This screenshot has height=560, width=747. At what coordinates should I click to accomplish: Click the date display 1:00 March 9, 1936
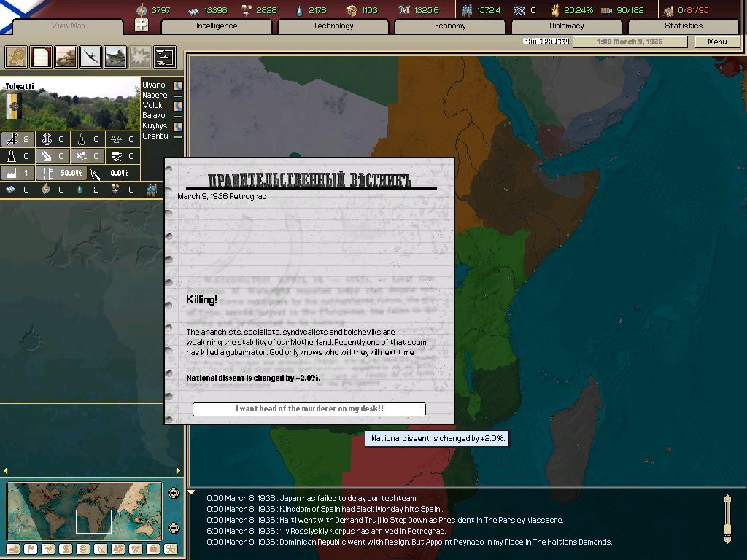(630, 42)
